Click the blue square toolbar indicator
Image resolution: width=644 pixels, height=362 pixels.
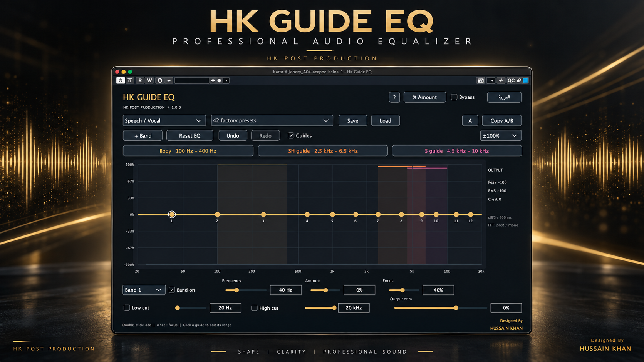click(x=525, y=80)
